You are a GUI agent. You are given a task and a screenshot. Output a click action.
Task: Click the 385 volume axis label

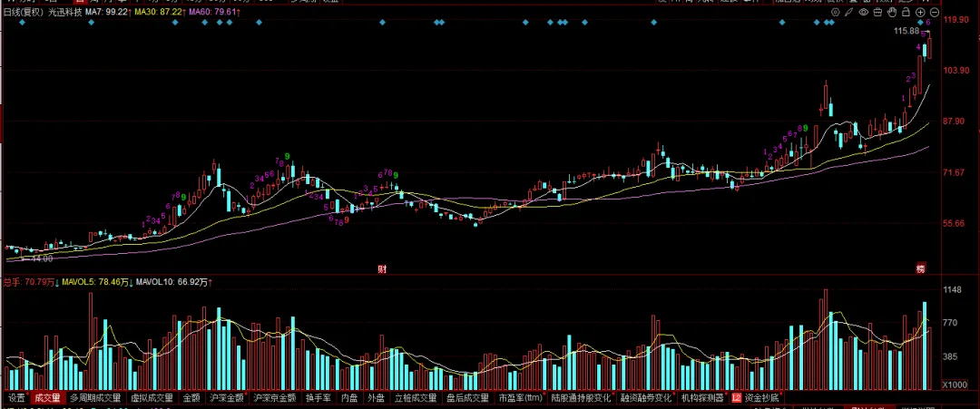coord(949,356)
